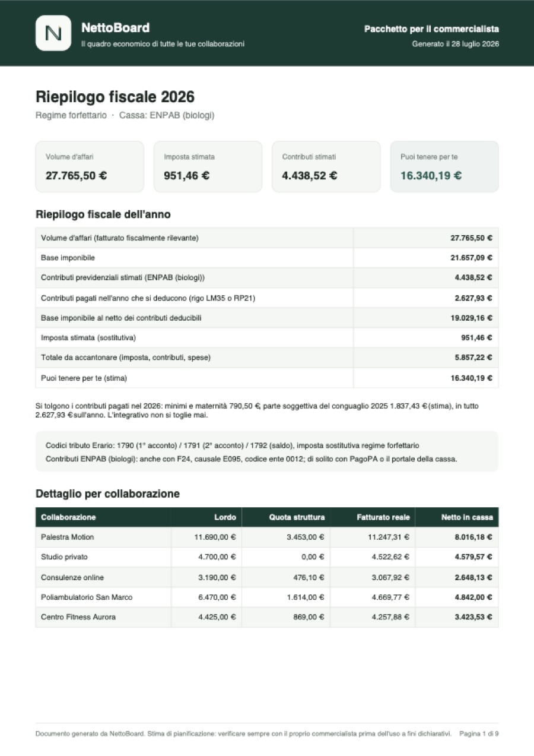Image resolution: width=534 pixels, height=756 pixels.
Task: Select the "Palestra Motion" row name
Action: pos(68,537)
